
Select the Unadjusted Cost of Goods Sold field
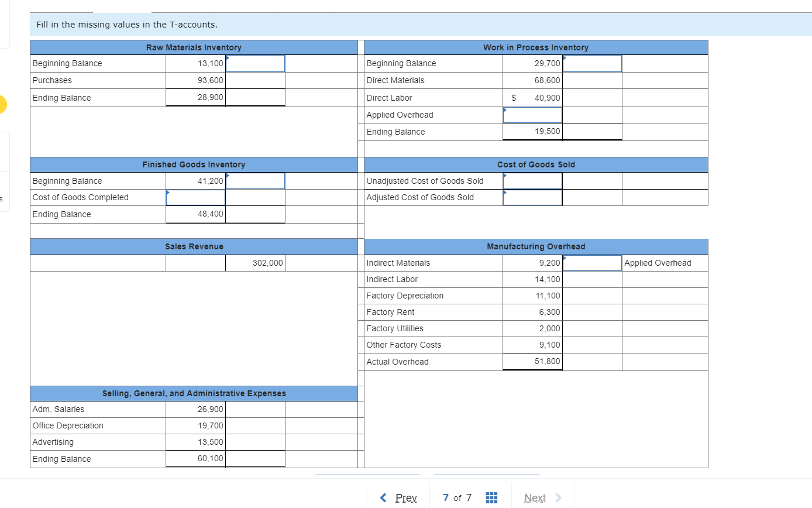532,181
